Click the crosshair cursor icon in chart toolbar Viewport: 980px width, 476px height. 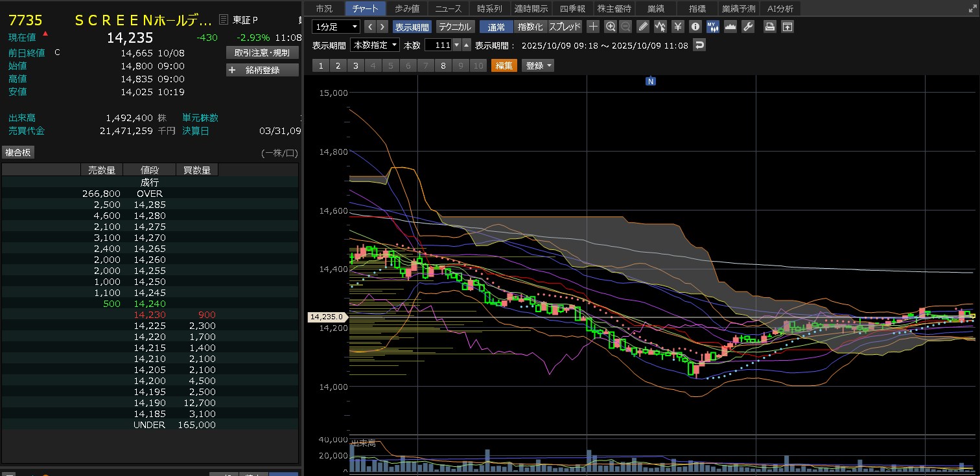[x=593, y=27]
